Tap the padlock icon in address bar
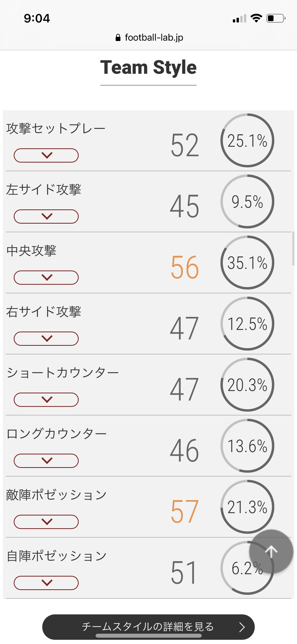The width and height of the screenshot is (297, 644). pyautogui.click(x=118, y=38)
